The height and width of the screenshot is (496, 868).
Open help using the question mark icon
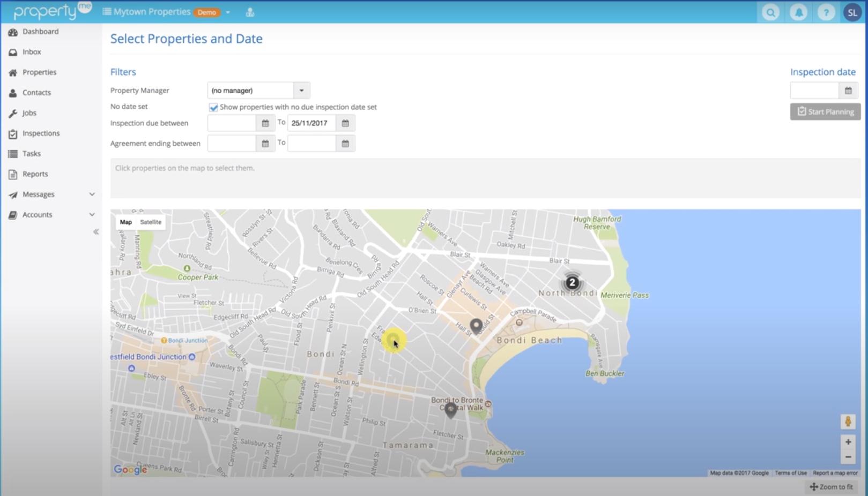(x=826, y=12)
